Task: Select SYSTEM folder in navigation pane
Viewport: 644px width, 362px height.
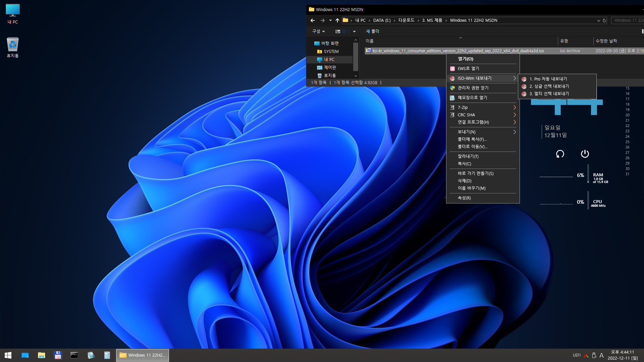Action: (328, 51)
